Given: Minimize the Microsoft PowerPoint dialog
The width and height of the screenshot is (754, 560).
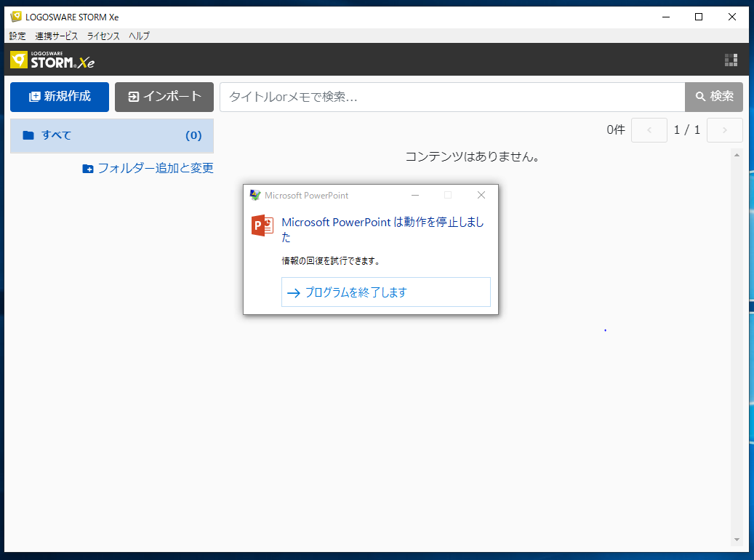Looking at the screenshot, I should (x=415, y=195).
